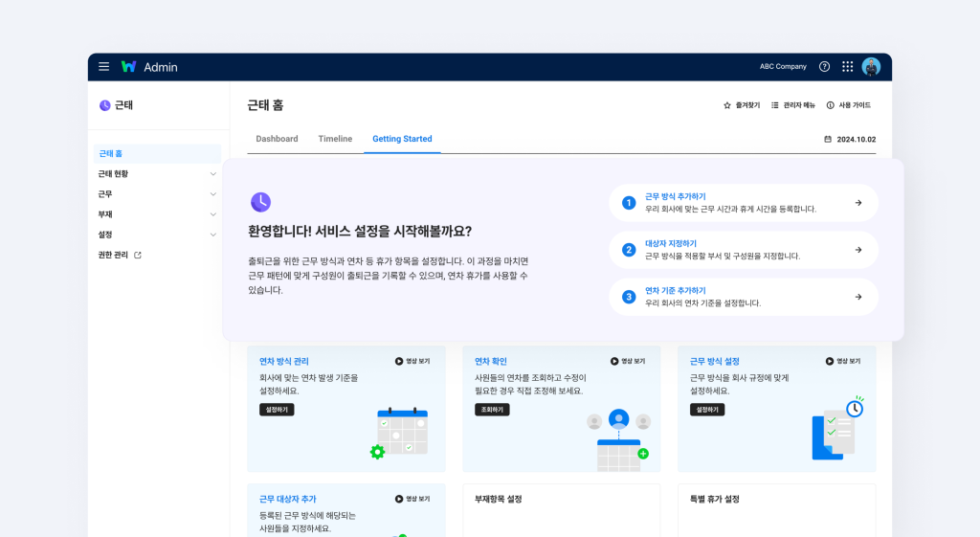
Task: Open 권한 관리 in the sidebar
Action: tap(113, 255)
